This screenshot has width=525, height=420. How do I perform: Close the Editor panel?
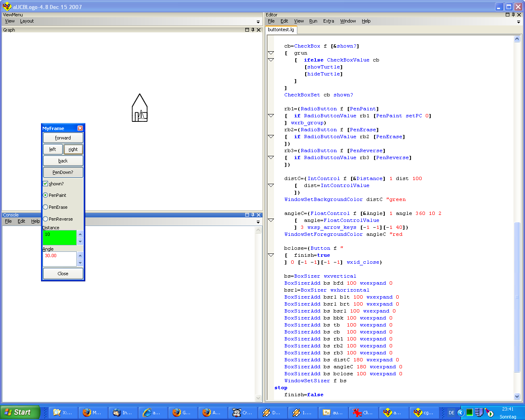(x=519, y=15)
